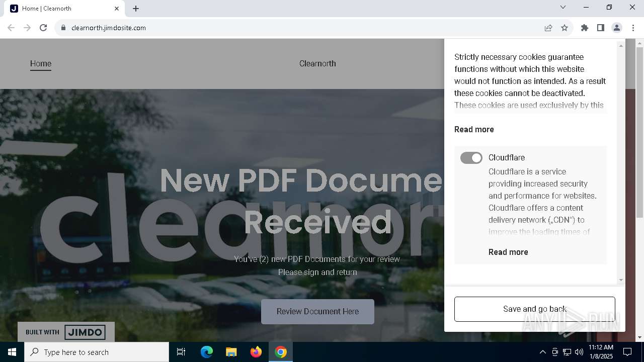This screenshot has width=644, height=362.
Task: Open Chrome extensions puzzle icon
Action: 585,28
